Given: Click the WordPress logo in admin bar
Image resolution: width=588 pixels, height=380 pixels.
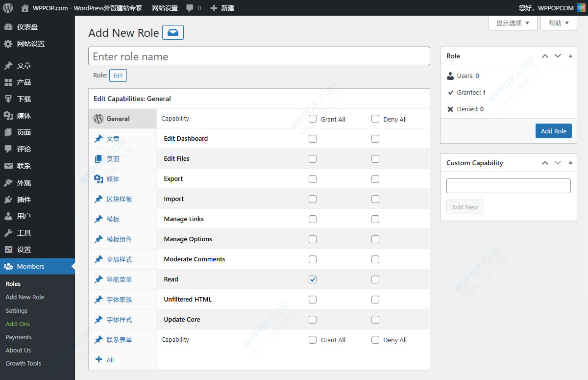Looking at the screenshot, I should [x=8, y=8].
